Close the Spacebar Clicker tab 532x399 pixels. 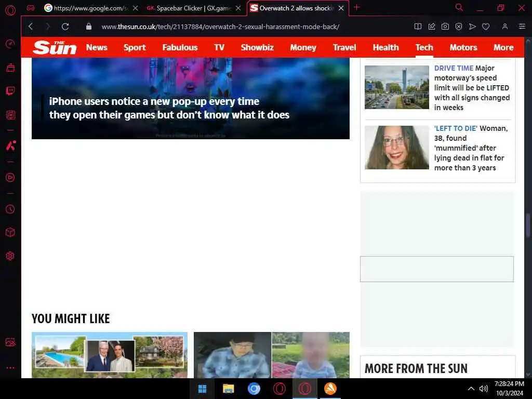238,8
